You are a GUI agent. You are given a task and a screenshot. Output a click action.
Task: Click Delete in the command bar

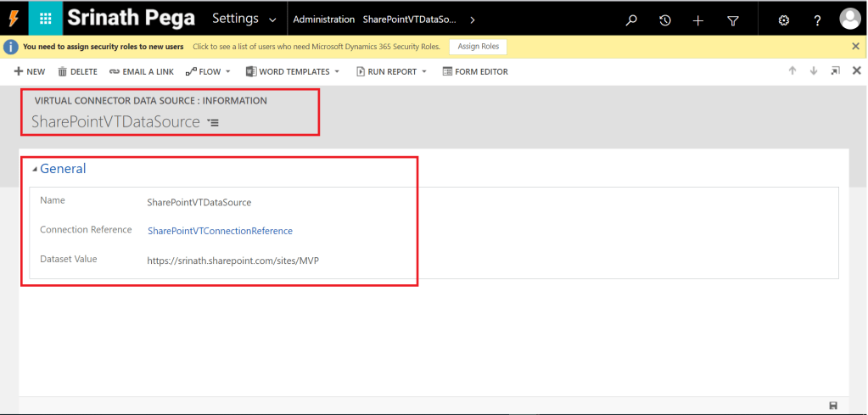[x=77, y=72]
